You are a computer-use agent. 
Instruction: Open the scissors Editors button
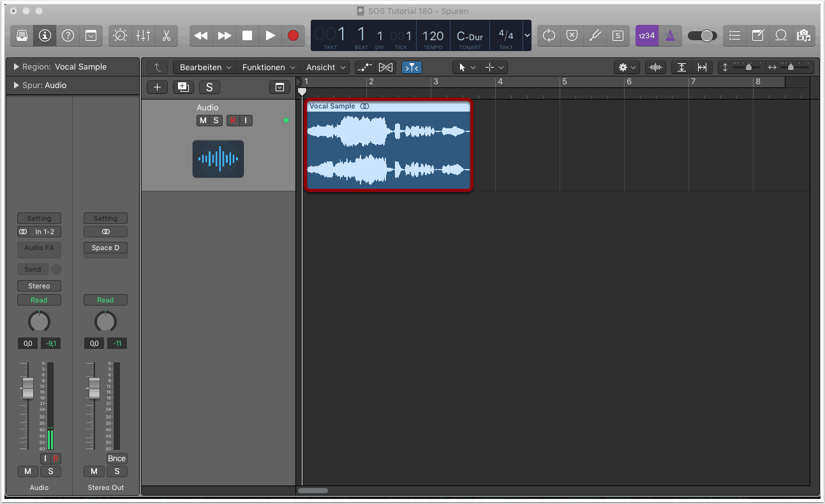(166, 36)
